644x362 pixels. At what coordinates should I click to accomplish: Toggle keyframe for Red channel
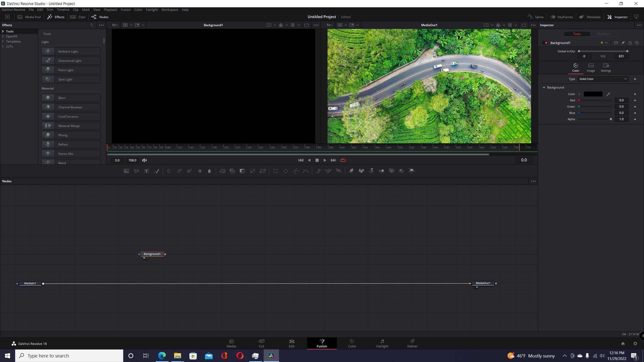pyautogui.click(x=635, y=100)
